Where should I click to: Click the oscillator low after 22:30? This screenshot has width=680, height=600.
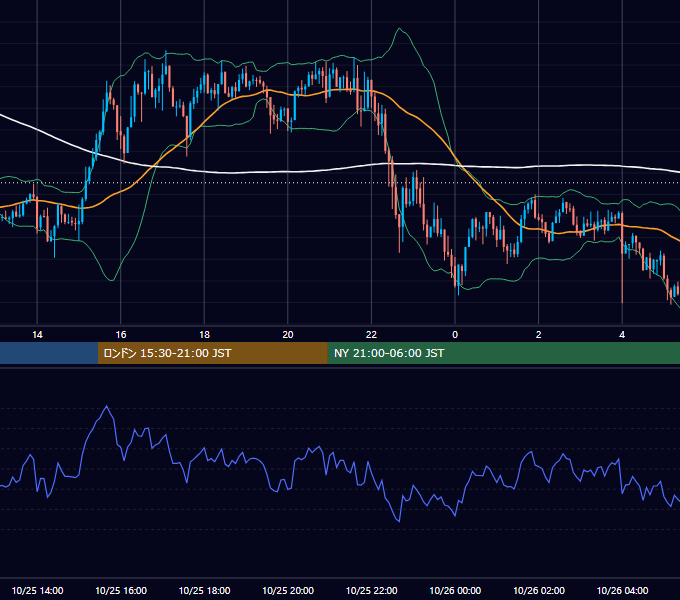399,520
